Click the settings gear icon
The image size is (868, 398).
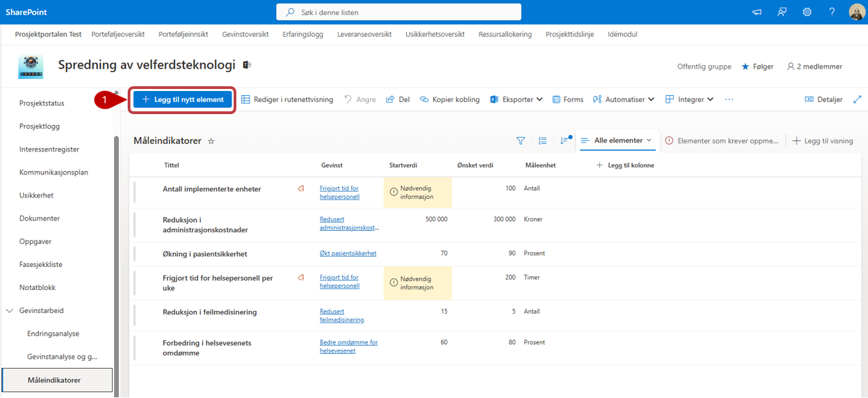click(x=807, y=12)
